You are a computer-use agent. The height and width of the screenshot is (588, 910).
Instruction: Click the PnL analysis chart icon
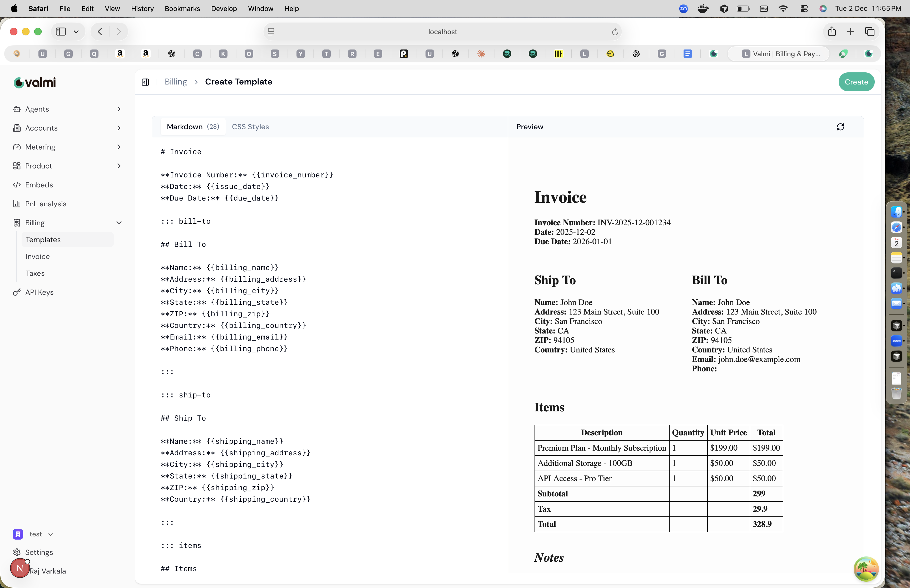pyautogui.click(x=17, y=203)
